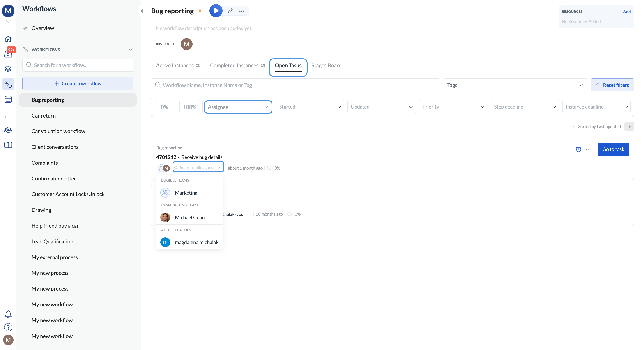Open the Inbox icon showing 99+ notifications
Screen dimensions: 644x350
(8, 54)
